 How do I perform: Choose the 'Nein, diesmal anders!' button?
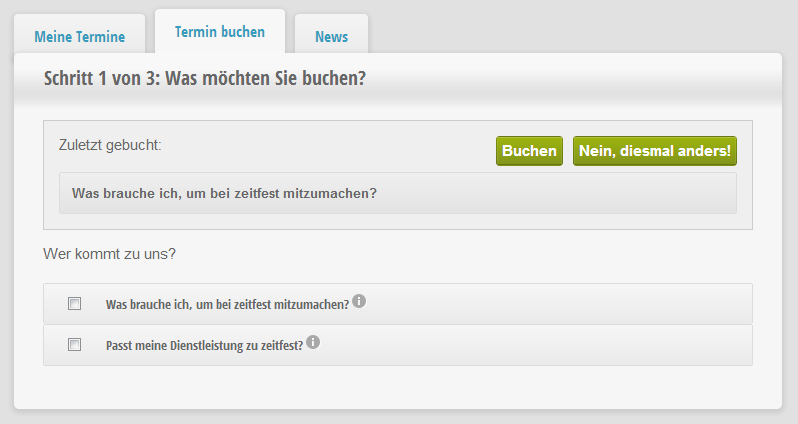654,151
